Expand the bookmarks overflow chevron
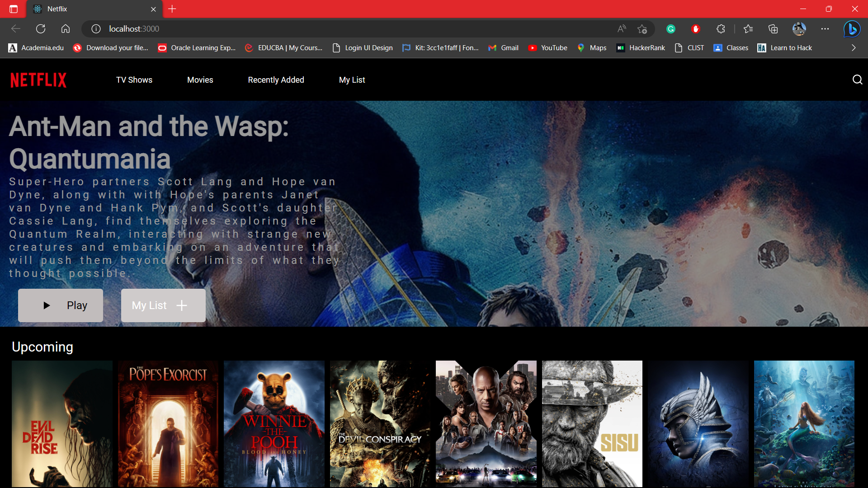 tap(854, 47)
